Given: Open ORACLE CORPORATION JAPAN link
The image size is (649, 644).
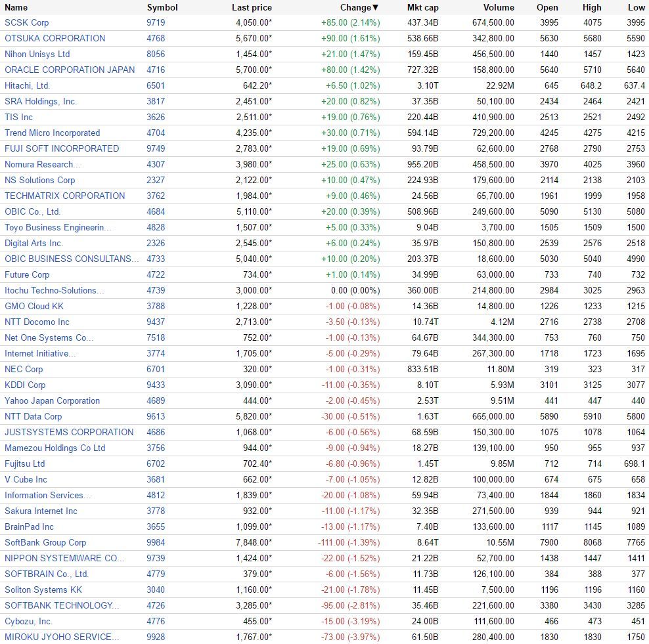Looking at the screenshot, I should (x=70, y=70).
